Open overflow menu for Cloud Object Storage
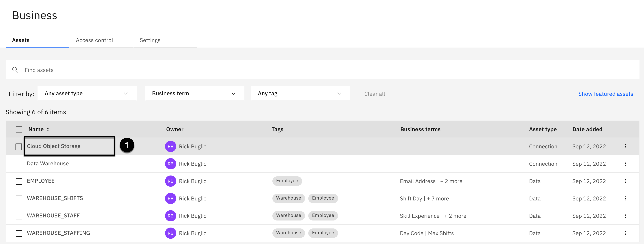This screenshot has height=244, width=644. point(625,146)
